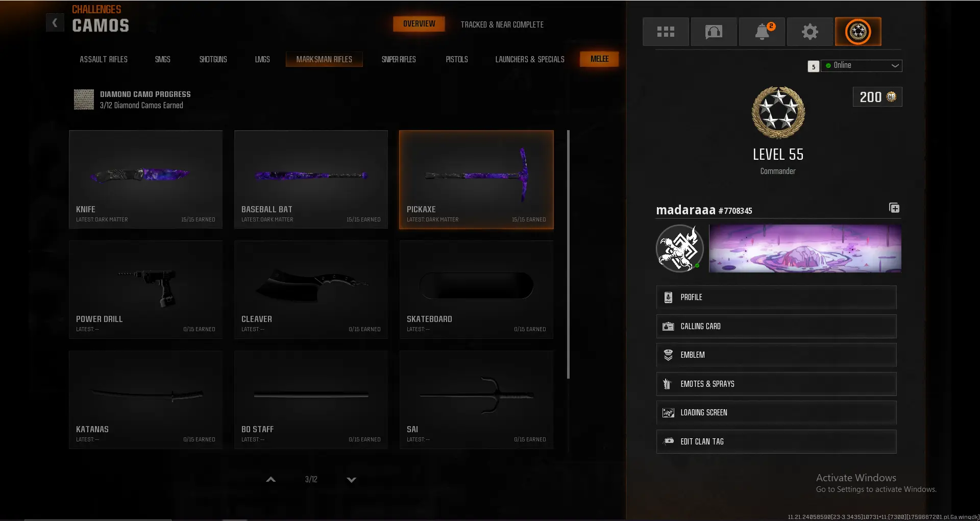Open settings gear icon
The image size is (980, 521).
coord(810,32)
